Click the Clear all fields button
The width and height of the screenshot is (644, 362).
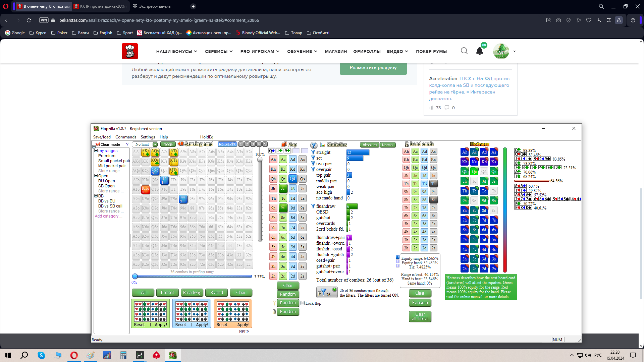(x=420, y=316)
